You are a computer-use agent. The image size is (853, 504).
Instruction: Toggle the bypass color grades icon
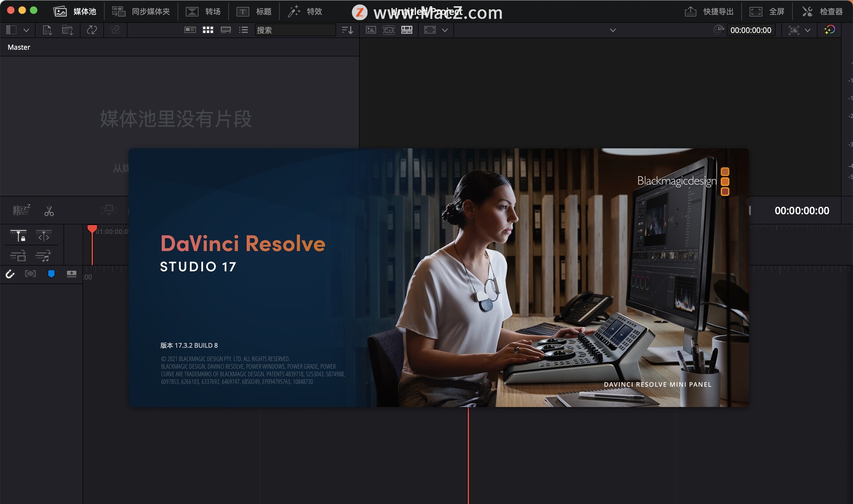[x=829, y=30]
